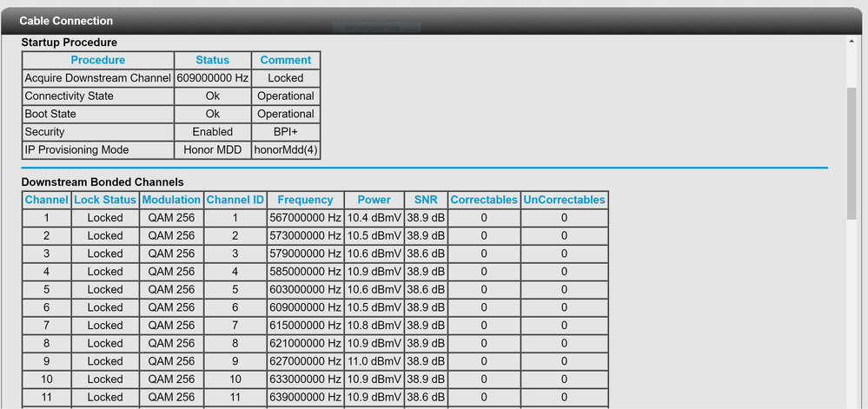Click the 38.6 dB SNR for channel 3
868x409 pixels.
click(426, 254)
